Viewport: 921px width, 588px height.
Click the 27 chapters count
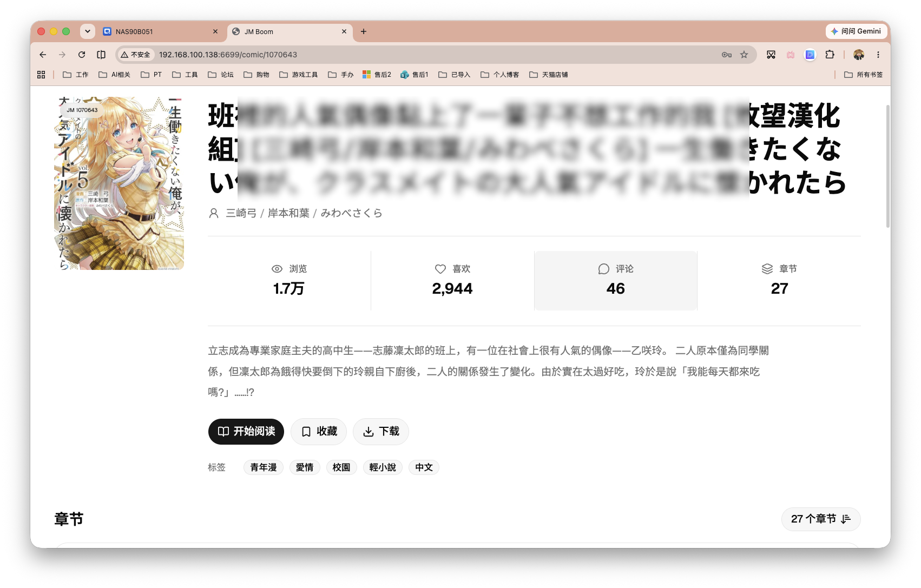[x=779, y=288]
